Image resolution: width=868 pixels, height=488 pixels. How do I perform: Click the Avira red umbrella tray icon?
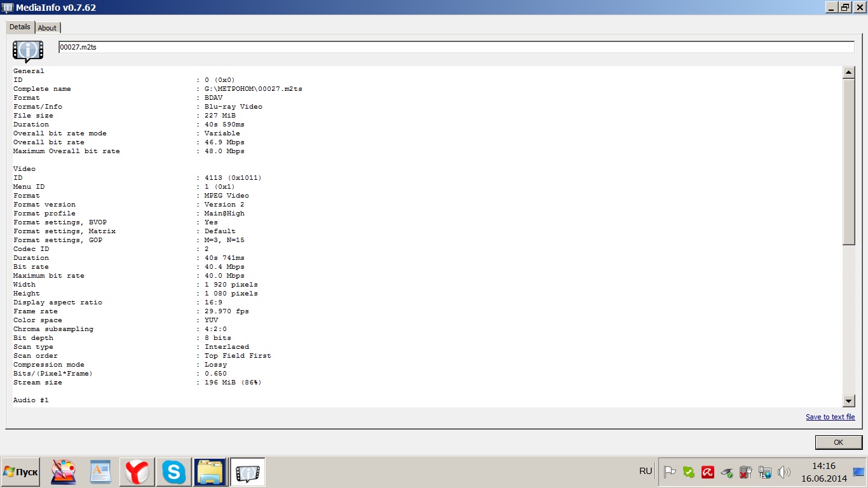(x=707, y=471)
